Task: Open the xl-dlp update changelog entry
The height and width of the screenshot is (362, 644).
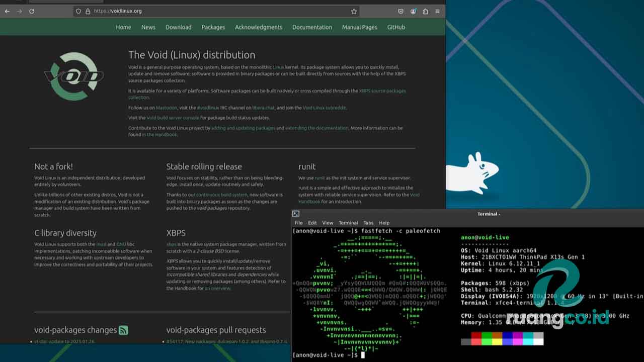Action: tap(64, 341)
